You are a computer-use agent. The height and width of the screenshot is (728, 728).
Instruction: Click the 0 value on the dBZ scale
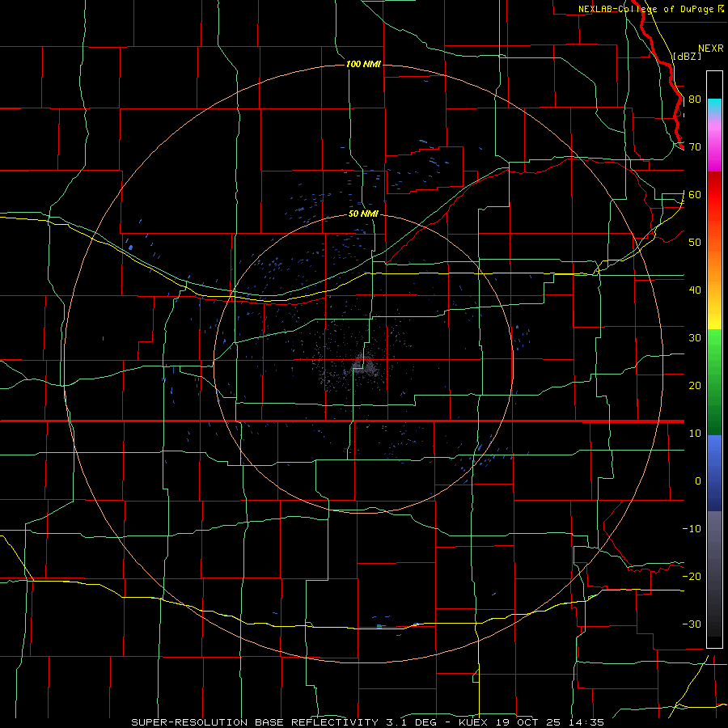698,481
